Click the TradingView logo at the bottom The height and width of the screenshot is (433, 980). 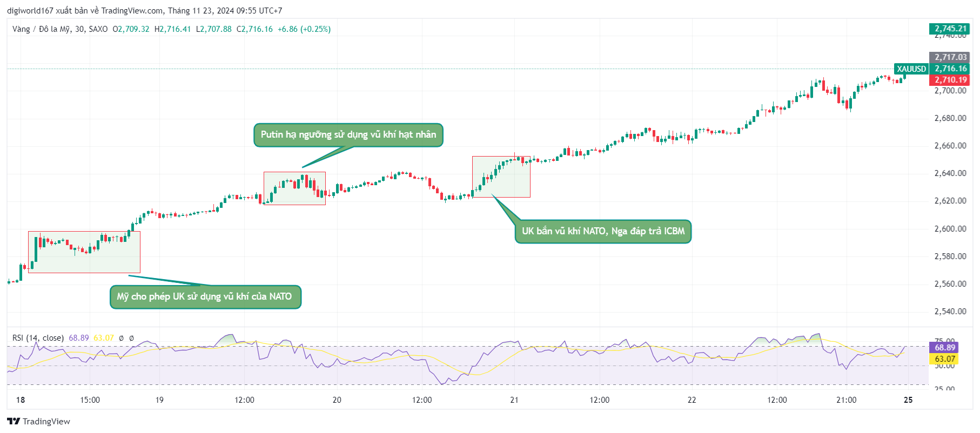click(x=38, y=421)
